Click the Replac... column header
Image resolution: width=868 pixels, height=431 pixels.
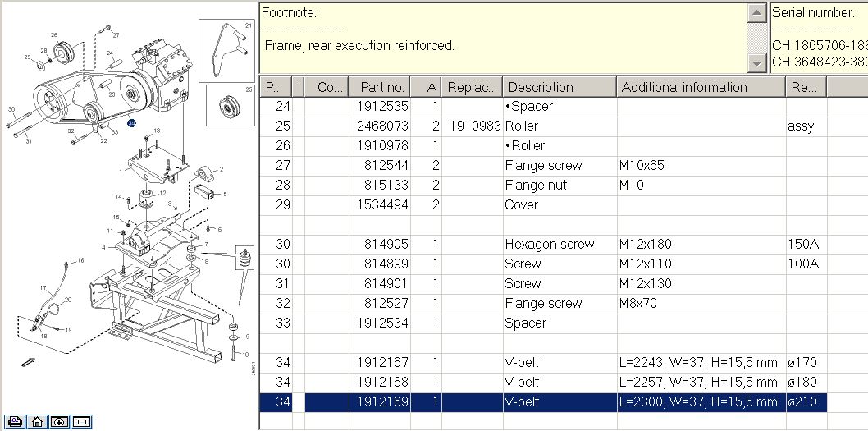tap(472, 87)
